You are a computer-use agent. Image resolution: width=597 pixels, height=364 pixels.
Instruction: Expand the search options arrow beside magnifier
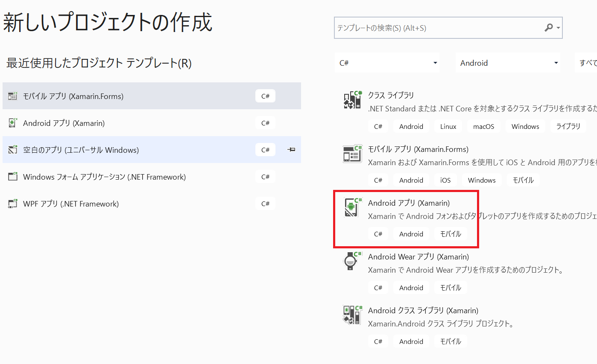558,28
